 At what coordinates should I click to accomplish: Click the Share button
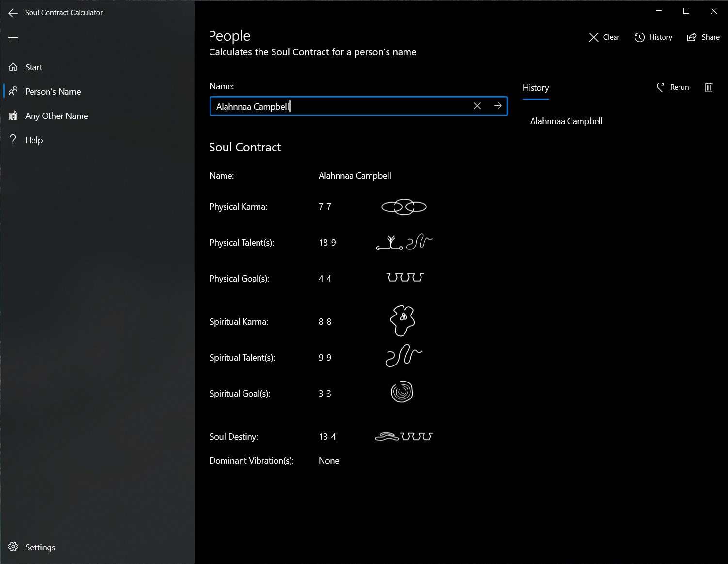703,37
